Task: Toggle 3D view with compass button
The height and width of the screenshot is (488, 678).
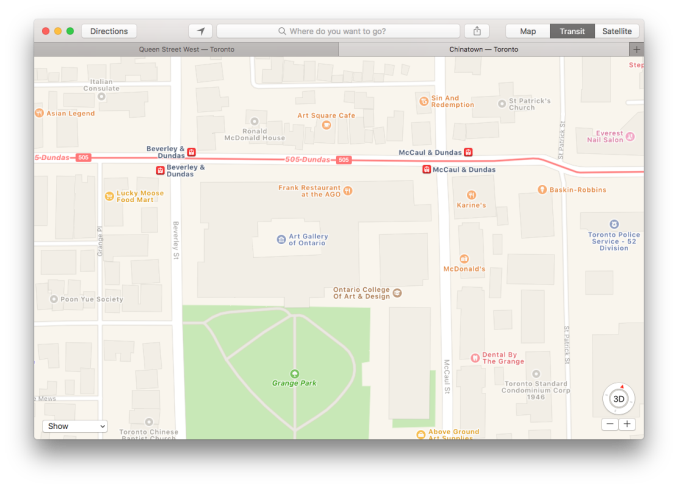Action: (x=619, y=399)
